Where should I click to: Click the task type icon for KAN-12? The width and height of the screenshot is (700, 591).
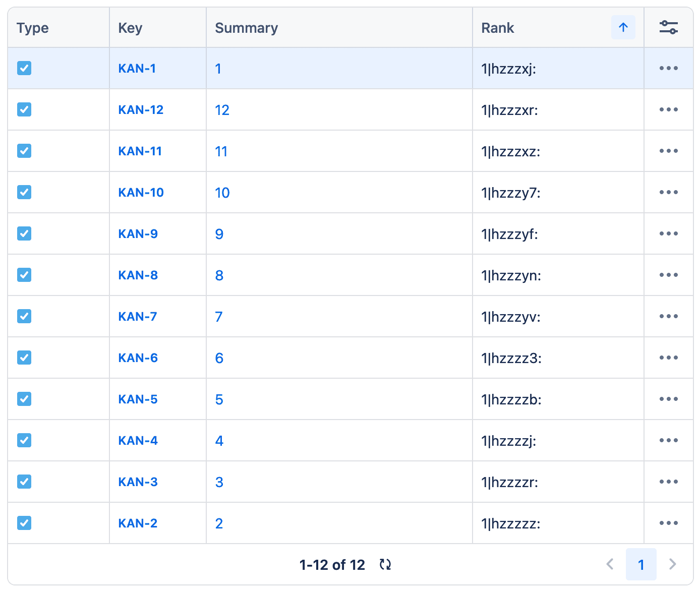[24, 109]
